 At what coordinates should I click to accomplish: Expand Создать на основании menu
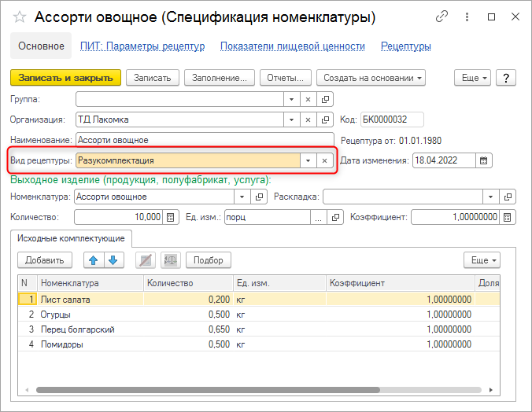tap(371, 77)
